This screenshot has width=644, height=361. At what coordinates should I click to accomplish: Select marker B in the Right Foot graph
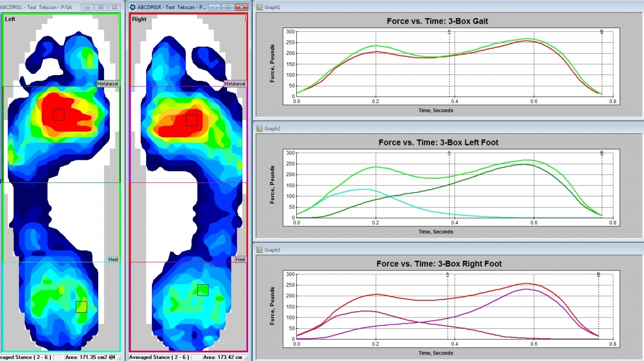[598, 274]
